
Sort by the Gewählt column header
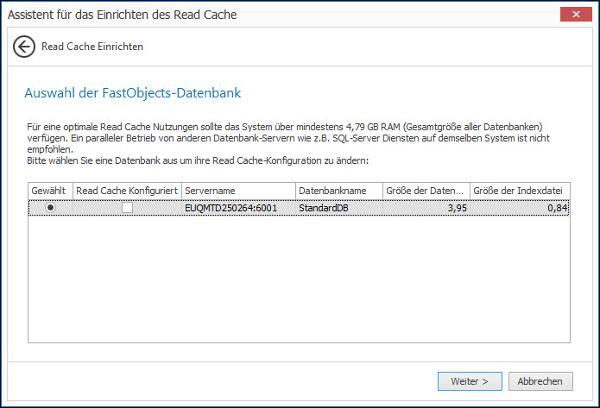(51, 191)
